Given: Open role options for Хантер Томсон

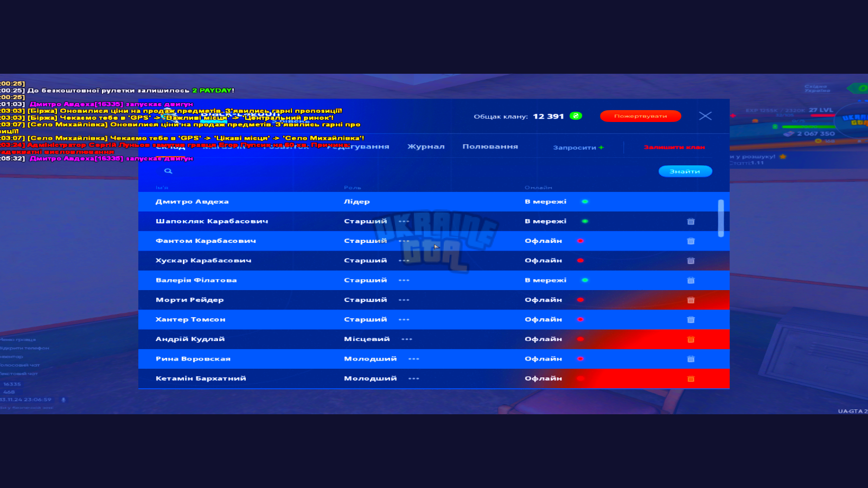Looking at the screenshot, I should [404, 319].
